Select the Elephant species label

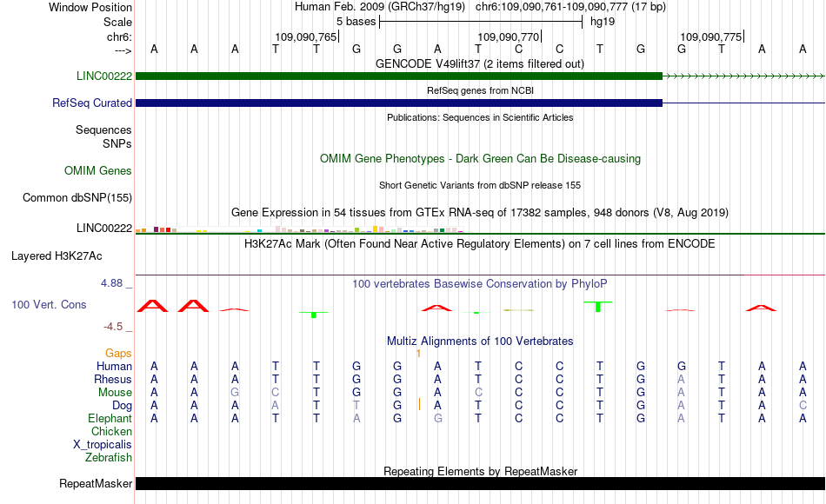[x=110, y=419]
